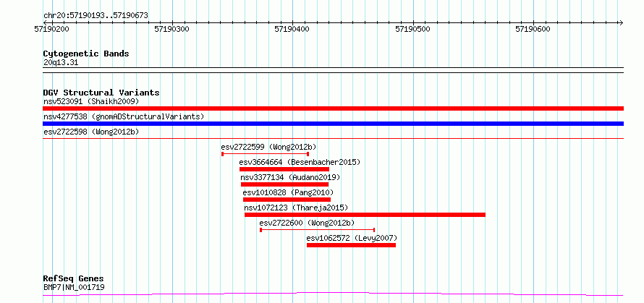Click the nsv1072123 (Thareja2015) label
This screenshot has height=303, width=644.
(296, 208)
